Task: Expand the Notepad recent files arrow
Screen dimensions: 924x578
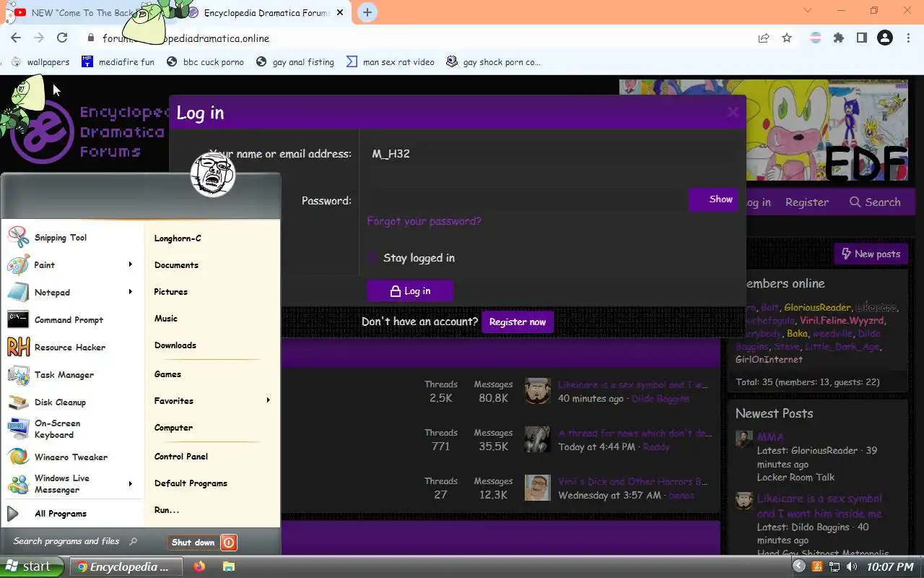Action: (131, 292)
